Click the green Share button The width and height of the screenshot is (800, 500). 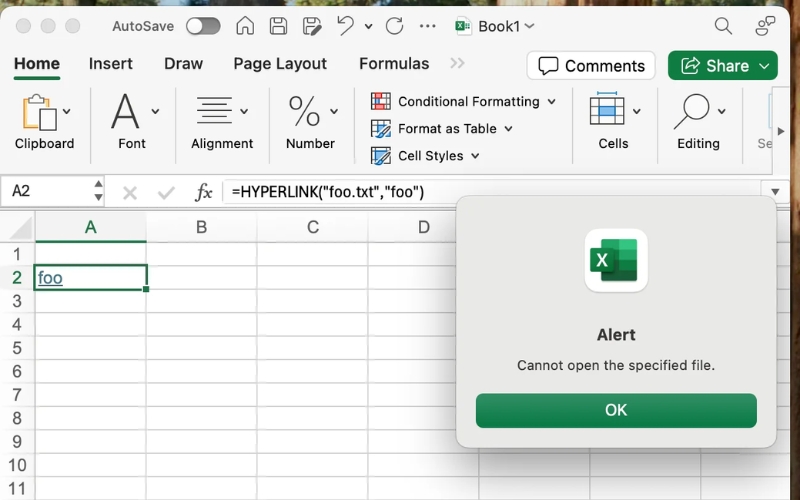722,65
